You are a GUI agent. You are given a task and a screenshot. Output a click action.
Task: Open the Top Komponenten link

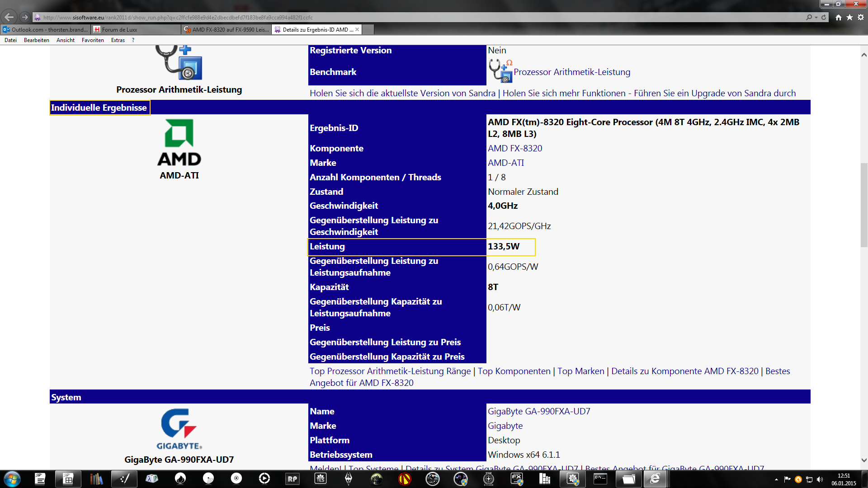[514, 371]
